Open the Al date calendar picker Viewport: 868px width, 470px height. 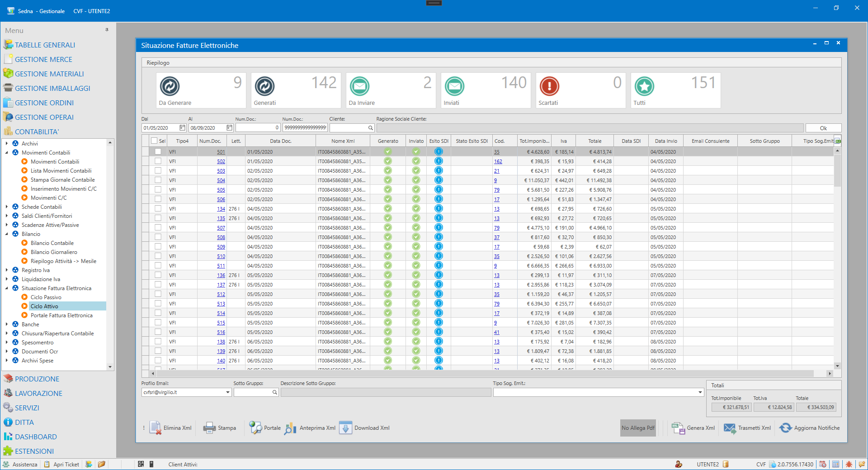coord(229,128)
